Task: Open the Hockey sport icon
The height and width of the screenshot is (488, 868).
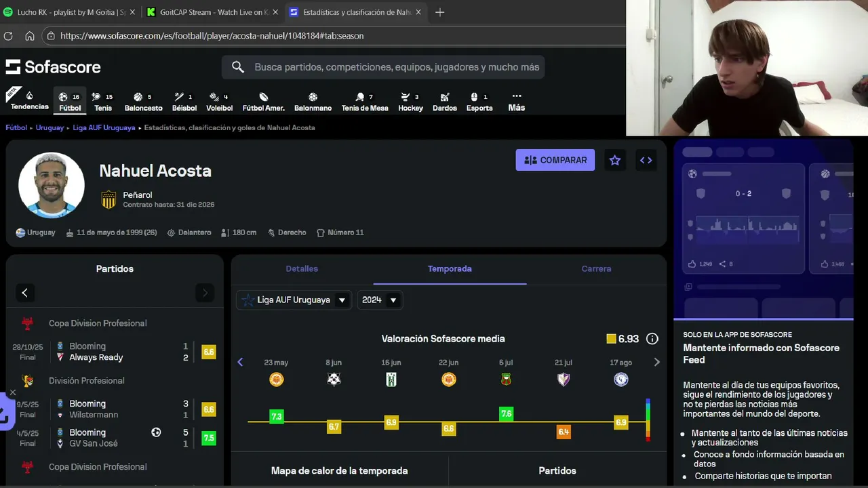Action: tap(410, 101)
